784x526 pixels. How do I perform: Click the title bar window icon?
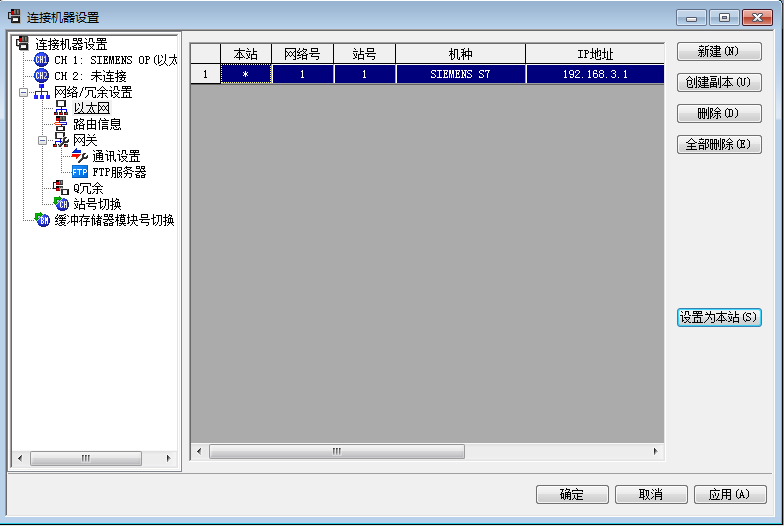click(x=14, y=16)
